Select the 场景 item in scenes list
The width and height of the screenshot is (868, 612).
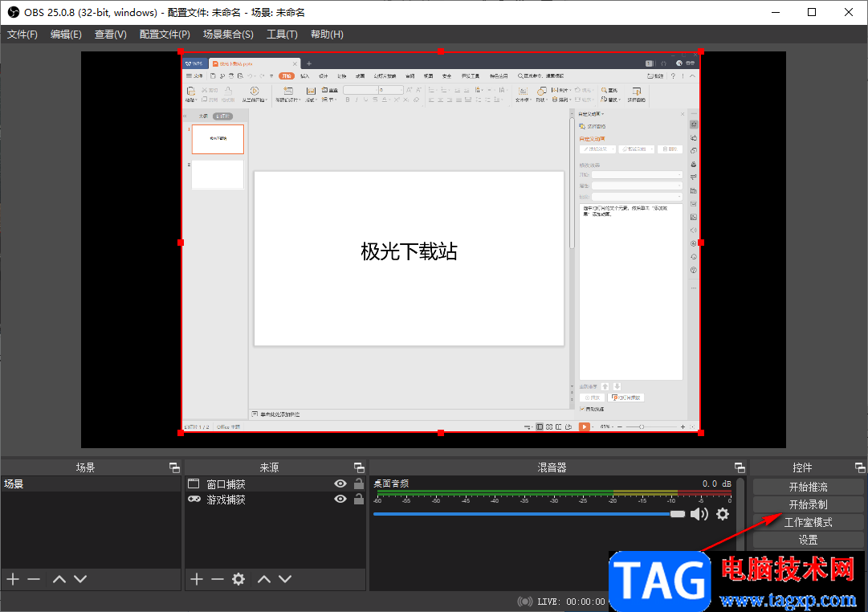click(91, 483)
